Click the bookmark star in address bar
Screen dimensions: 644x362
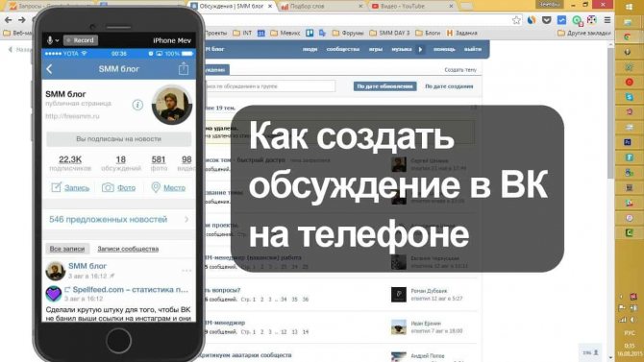tap(516, 20)
